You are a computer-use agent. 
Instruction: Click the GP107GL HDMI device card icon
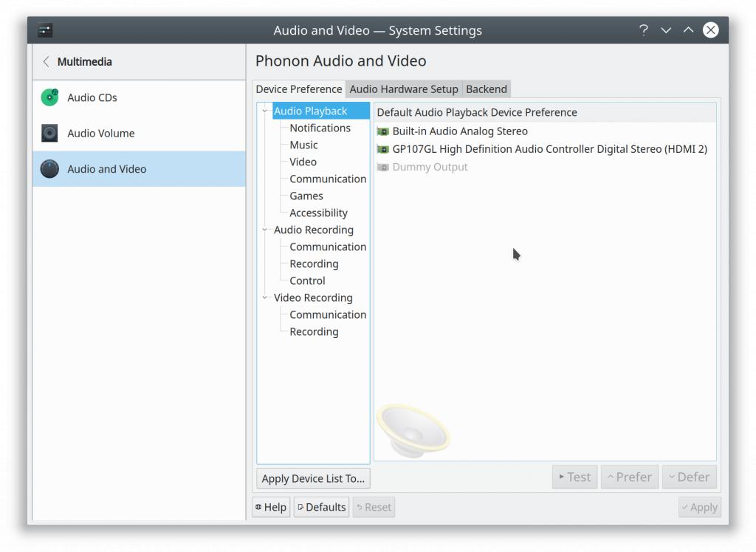382,149
